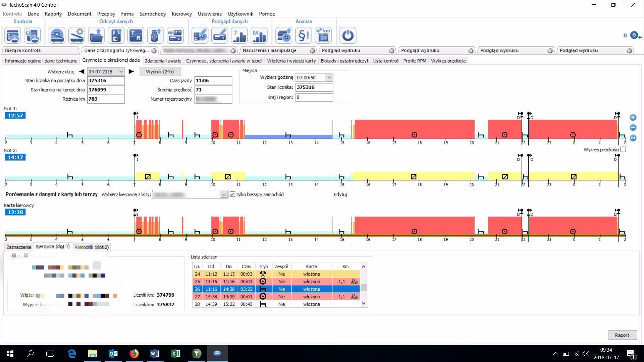
Task: Expand the Wybierz godzinę combo box
Action: point(329,77)
